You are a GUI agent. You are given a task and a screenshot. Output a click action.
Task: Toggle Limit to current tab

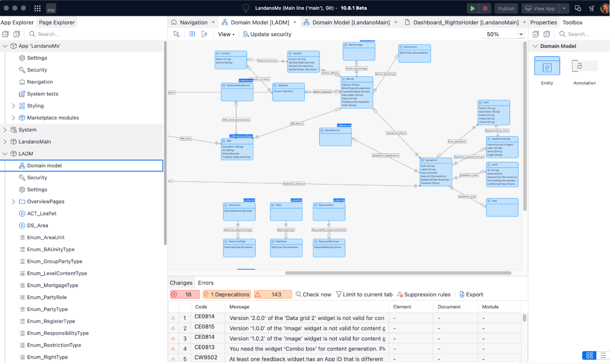pyautogui.click(x=364, y=294)
